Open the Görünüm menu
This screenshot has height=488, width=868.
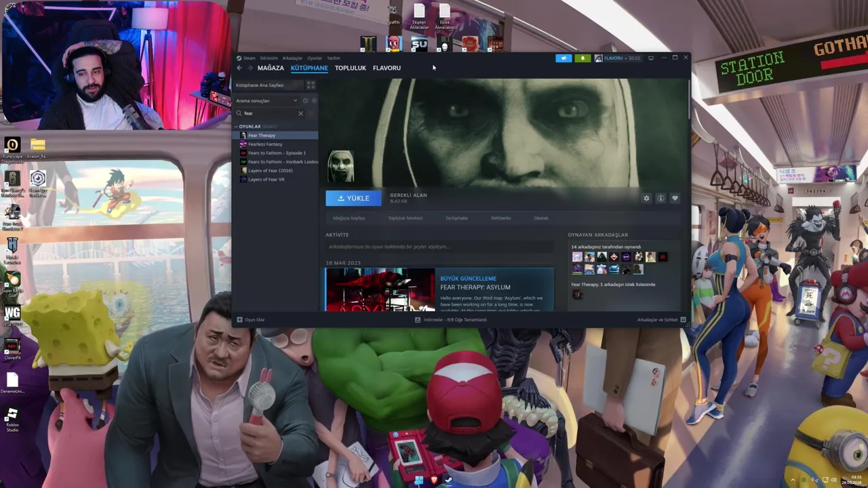coord(269,58)
